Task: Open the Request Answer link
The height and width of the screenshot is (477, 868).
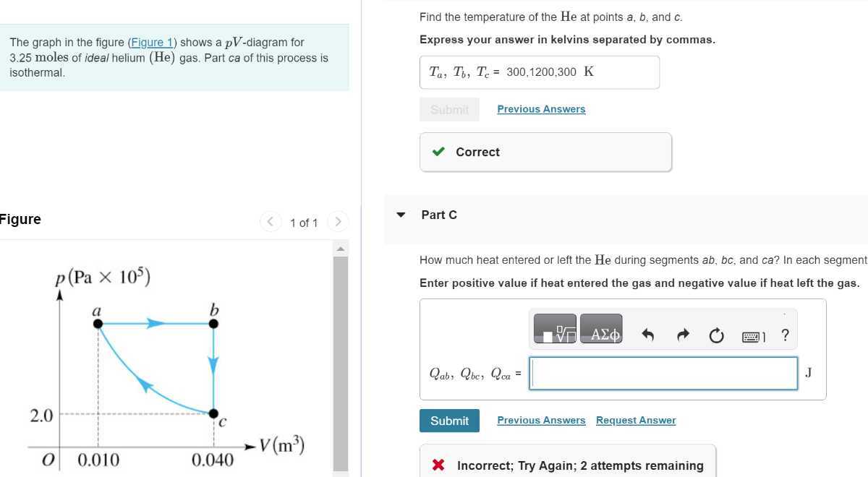Action: click(635, 420)
